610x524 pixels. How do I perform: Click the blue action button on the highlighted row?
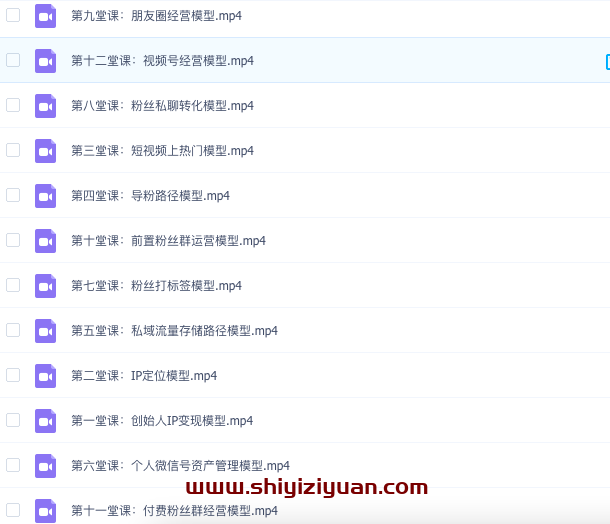[x=606, y=61]
